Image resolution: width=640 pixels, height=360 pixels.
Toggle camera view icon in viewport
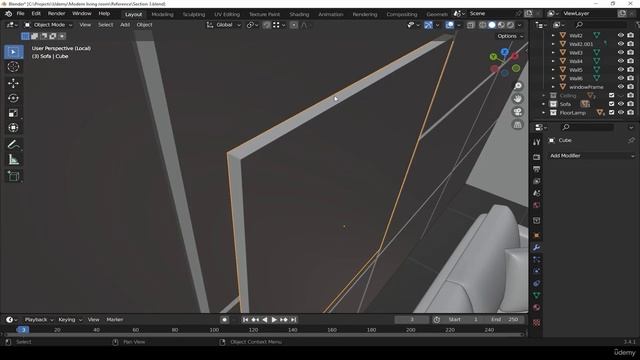(518, 112)
